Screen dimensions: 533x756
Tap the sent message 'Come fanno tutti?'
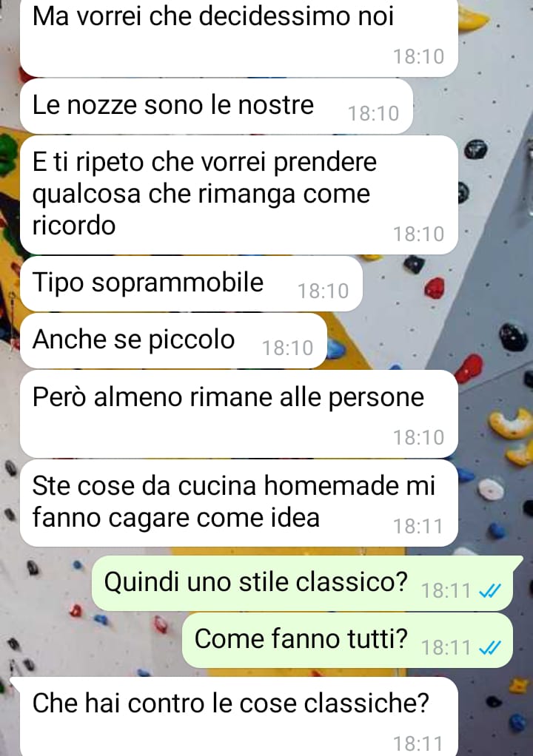(x=347, y=641)
